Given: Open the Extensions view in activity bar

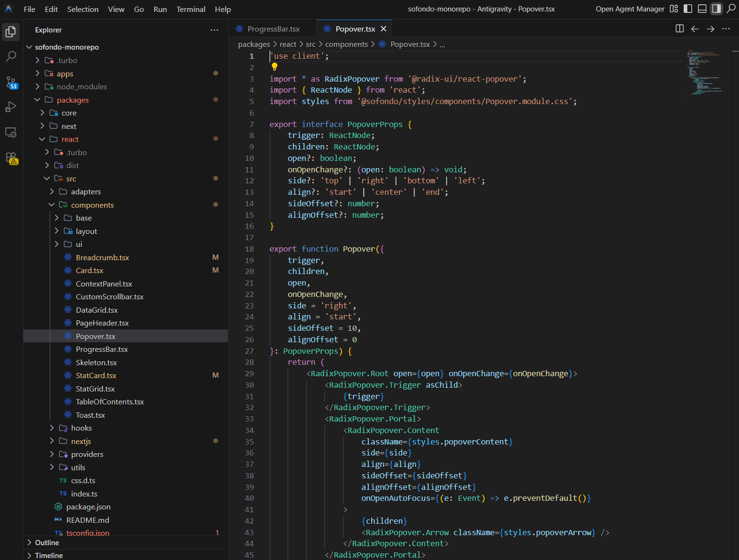Looking at the screenshot, I should coord(11,158).
